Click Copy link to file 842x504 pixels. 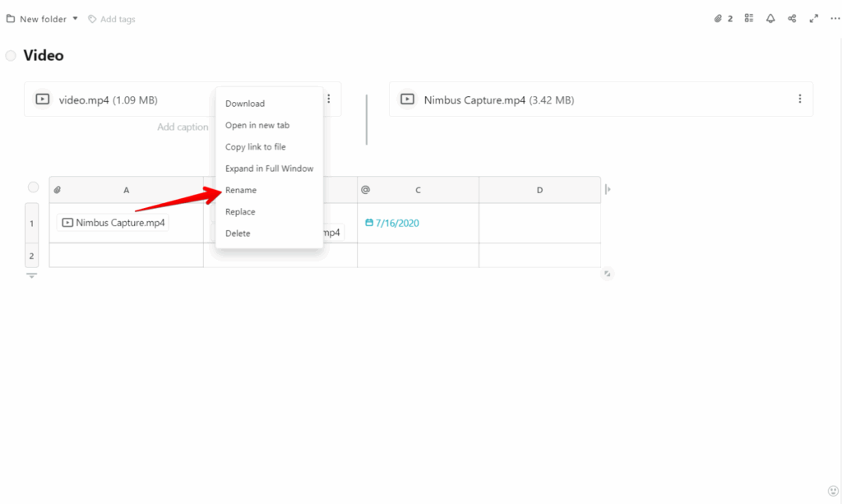pyautogui.click(x=256, y=147)
